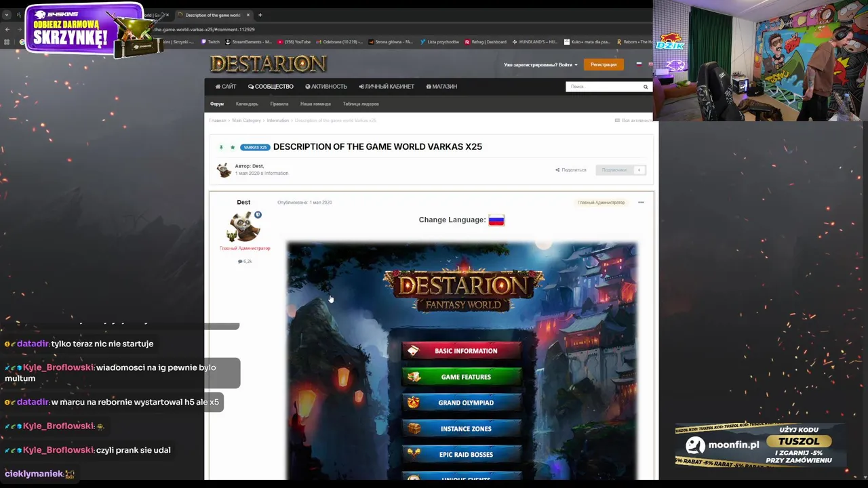
Task: Switch to the Календарь sub-tab
Action: click(247, 104)
